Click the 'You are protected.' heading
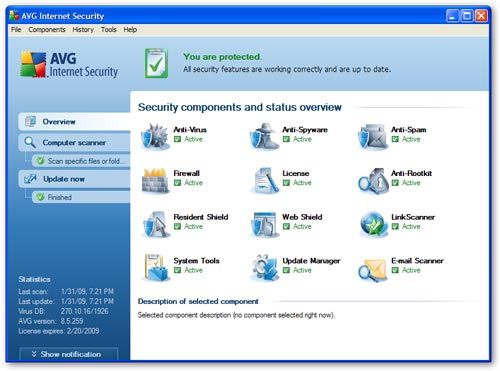The image size is (500, 371). (222, 57)
